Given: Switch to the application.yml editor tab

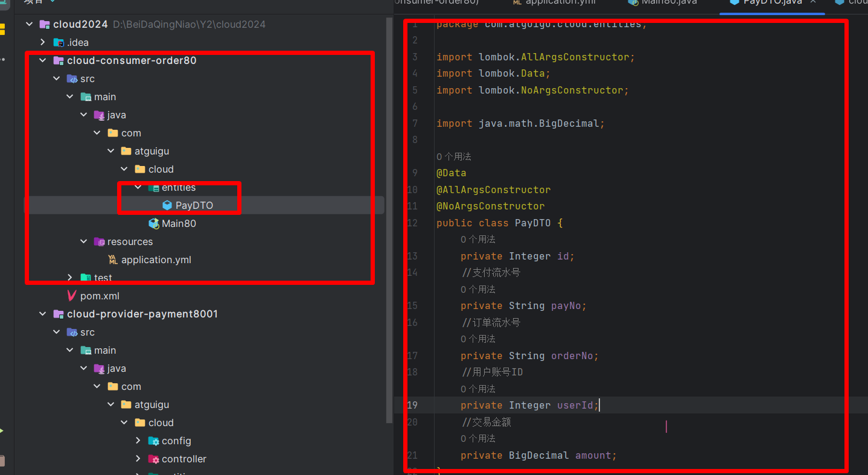Looking at the screenshot, I should [x=555, y=2].
